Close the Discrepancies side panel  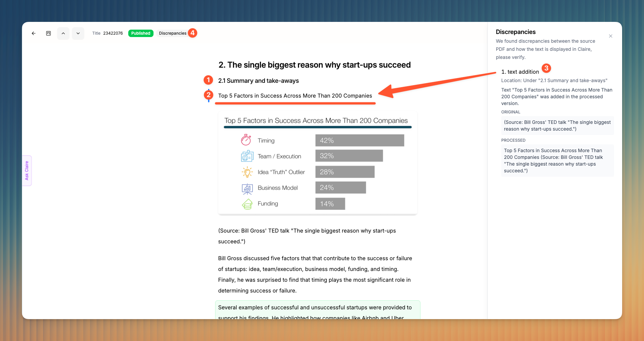(x=611, y=36)
